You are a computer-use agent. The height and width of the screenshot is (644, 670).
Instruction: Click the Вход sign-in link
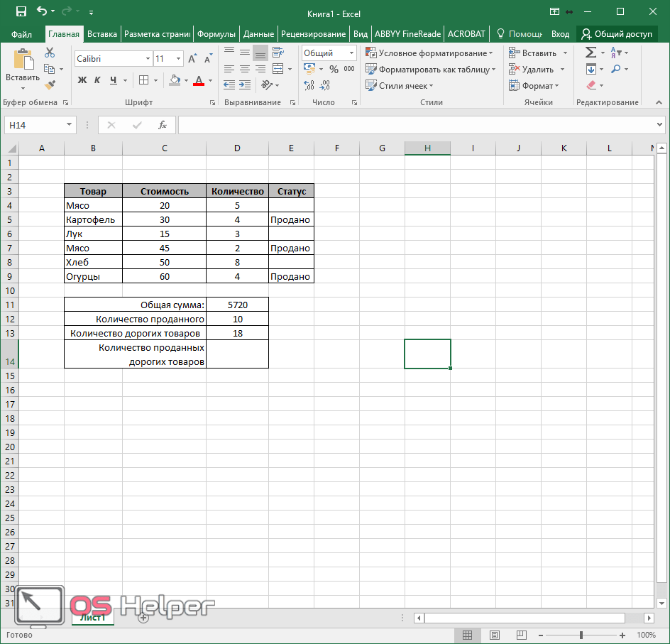(x=560, y=33)
